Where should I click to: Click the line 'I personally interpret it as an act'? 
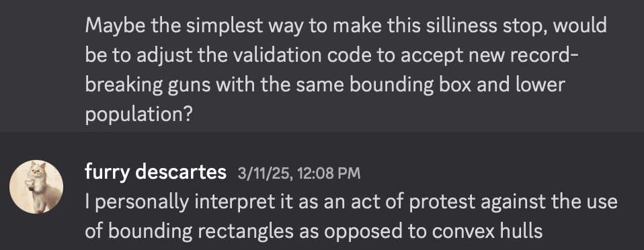[351, 202]
